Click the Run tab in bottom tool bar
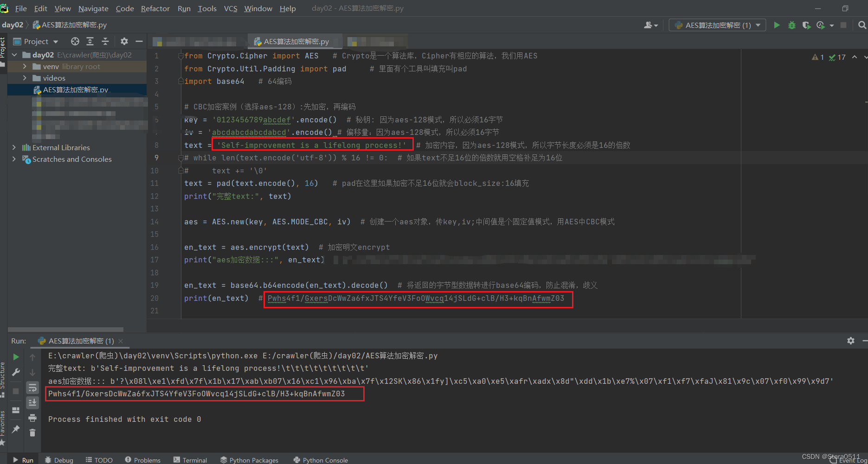 pyautogui.click(x=23, y=460)
